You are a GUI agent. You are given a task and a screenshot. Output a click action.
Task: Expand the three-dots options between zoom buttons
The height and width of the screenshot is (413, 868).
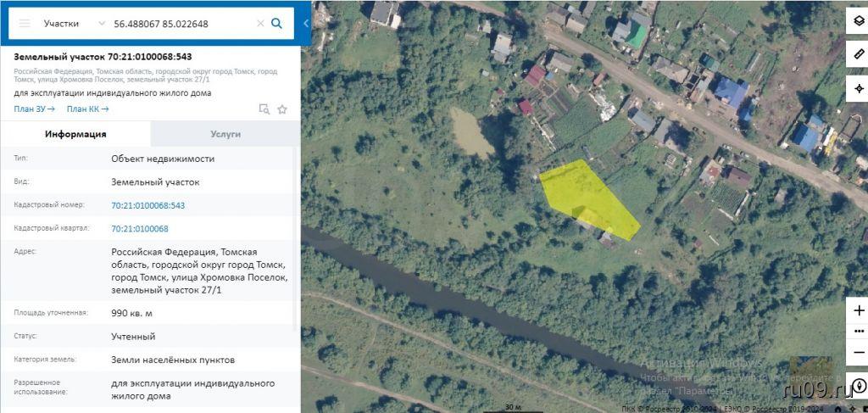click(858, 331)
